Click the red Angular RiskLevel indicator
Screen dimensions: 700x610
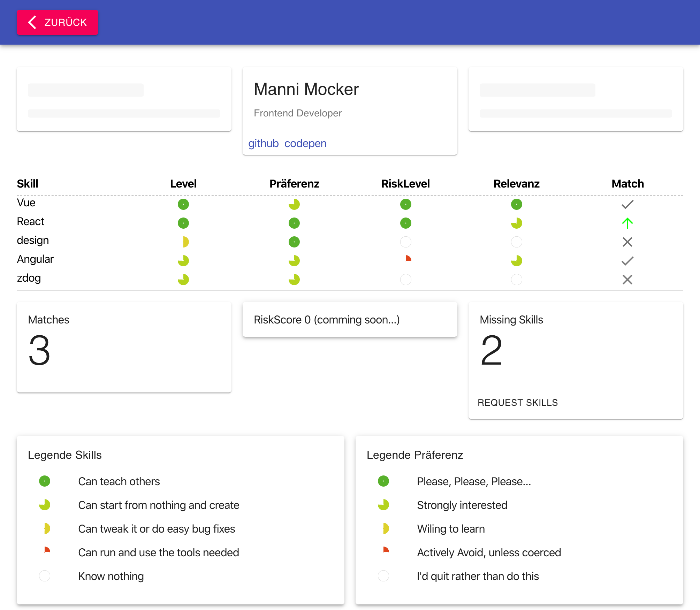tap(408, 259)
